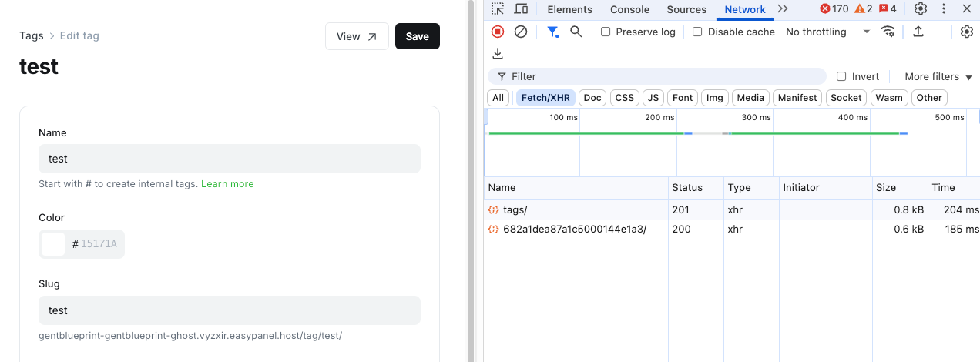Open DevTools customize three-dot menu

[944, 9]
